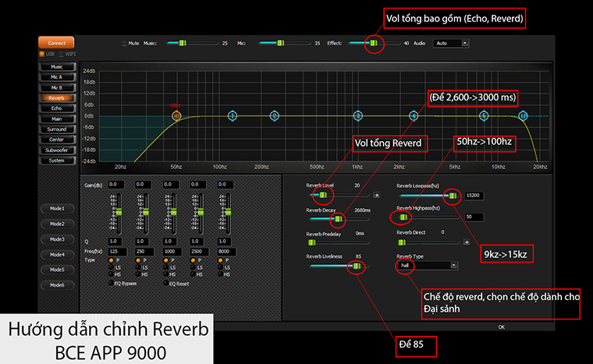The image size is (593, 364).
Task: Click the Reverb Direct slider handle
Action: coord(402,242)
